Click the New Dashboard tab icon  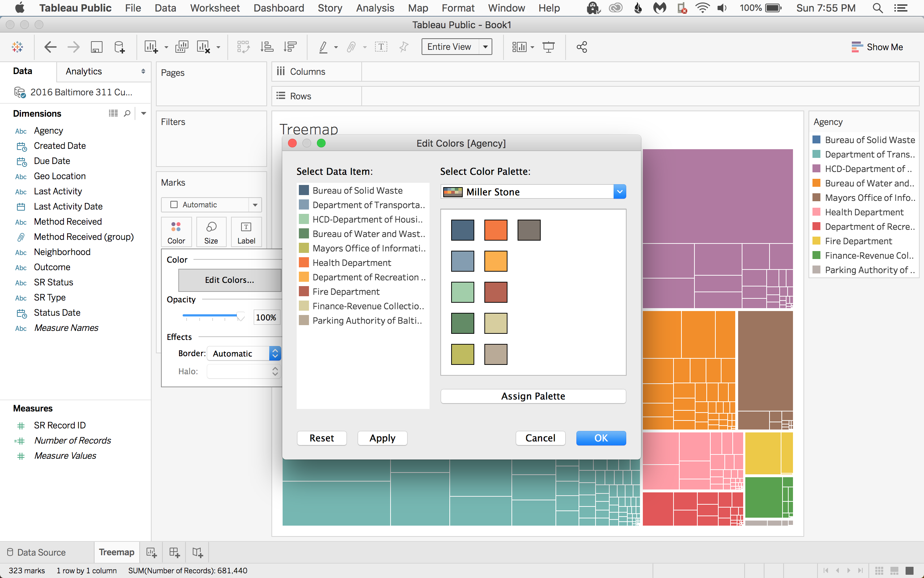(174, 552)
